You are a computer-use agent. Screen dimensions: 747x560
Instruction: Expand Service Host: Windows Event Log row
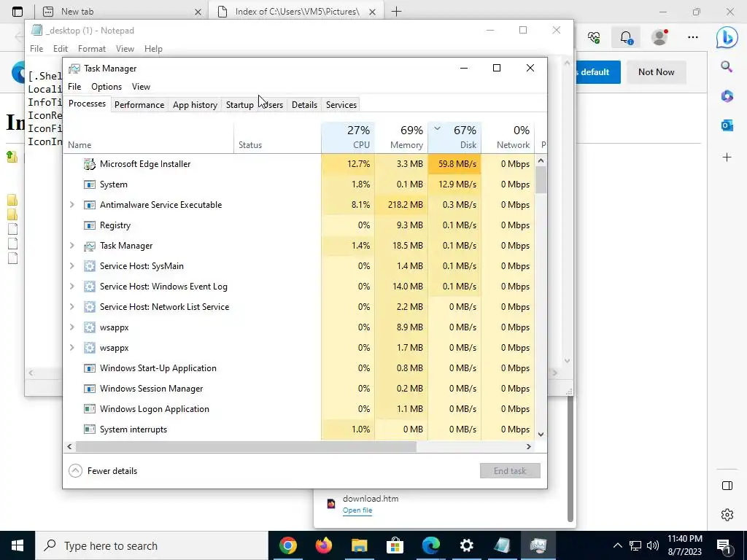point(72,287)
